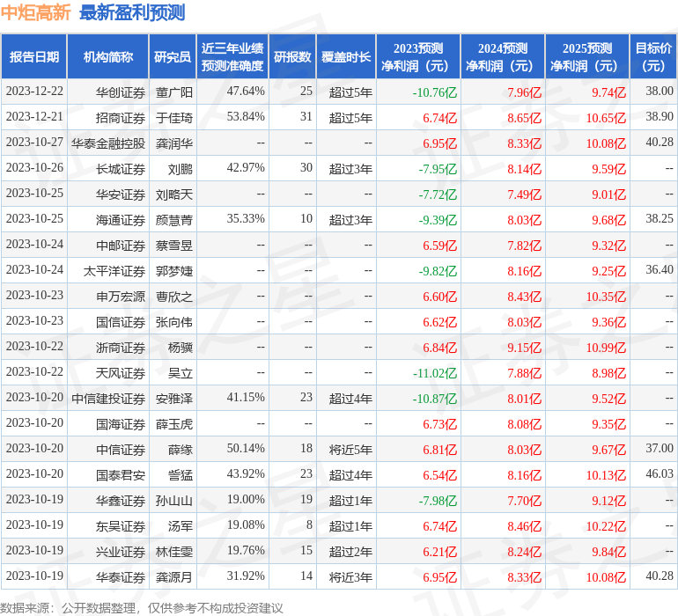
Task: Click researcher name 于佳琦
Action: pos(173,118)
